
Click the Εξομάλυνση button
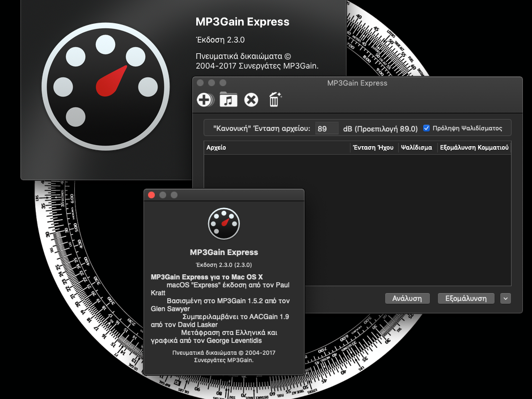tap(466, 298)
